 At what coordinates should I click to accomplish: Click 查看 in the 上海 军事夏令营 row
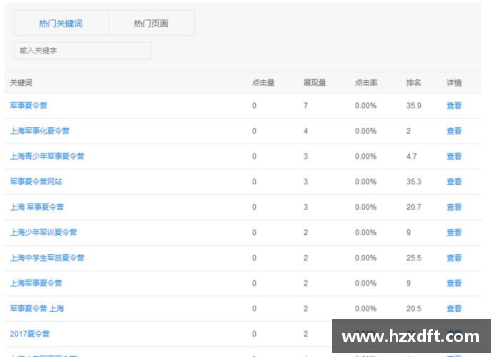tap(454, 207)
